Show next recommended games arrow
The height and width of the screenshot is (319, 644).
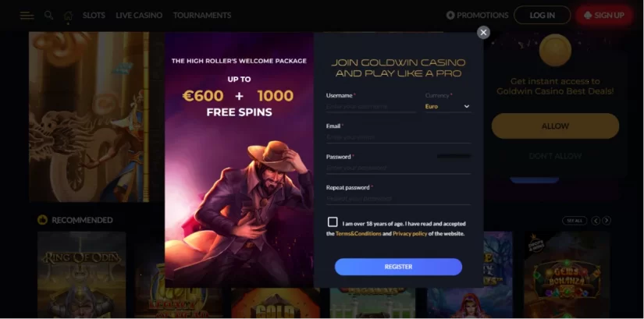607,221
